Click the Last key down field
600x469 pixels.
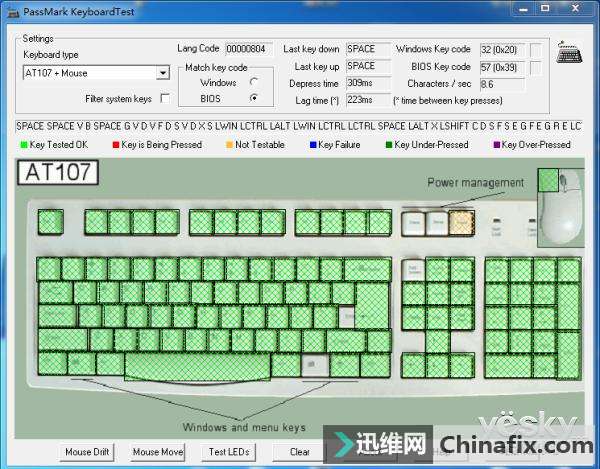click(x=368, y=49)
